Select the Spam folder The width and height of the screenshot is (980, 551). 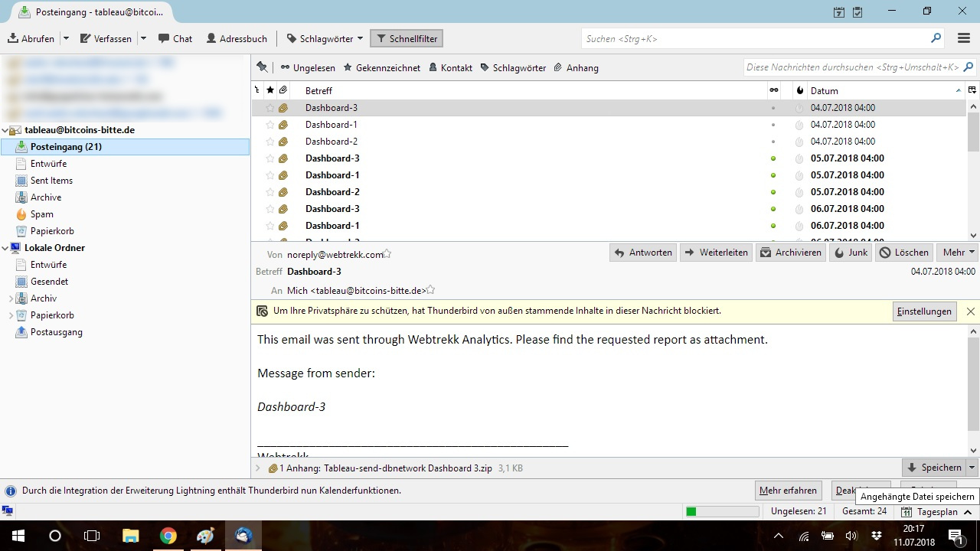tap(41, 214)
